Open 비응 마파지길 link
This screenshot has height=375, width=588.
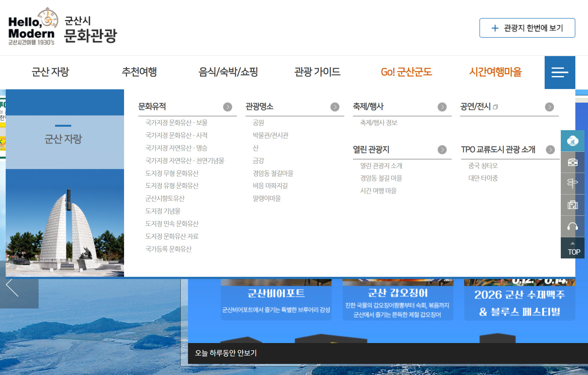click(x=270, y=186)
